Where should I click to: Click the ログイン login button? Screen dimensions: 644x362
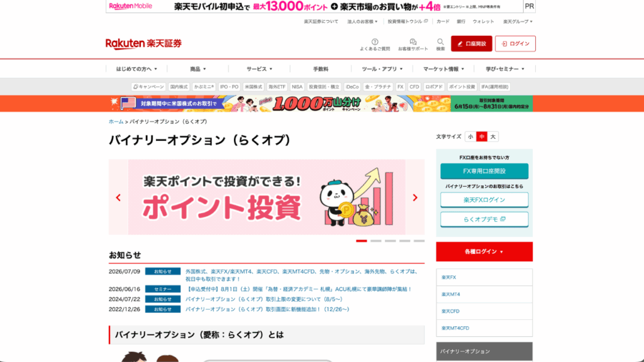(x=515, y=43)
